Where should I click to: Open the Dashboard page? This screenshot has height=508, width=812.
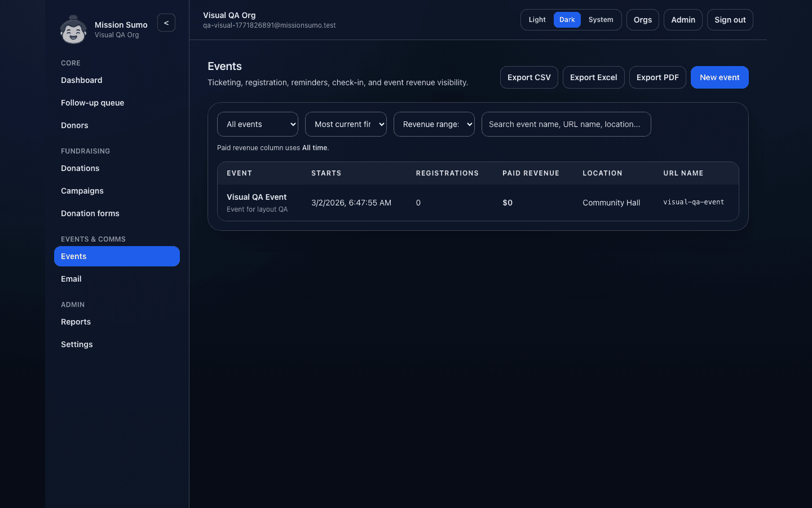coord(81,80)
